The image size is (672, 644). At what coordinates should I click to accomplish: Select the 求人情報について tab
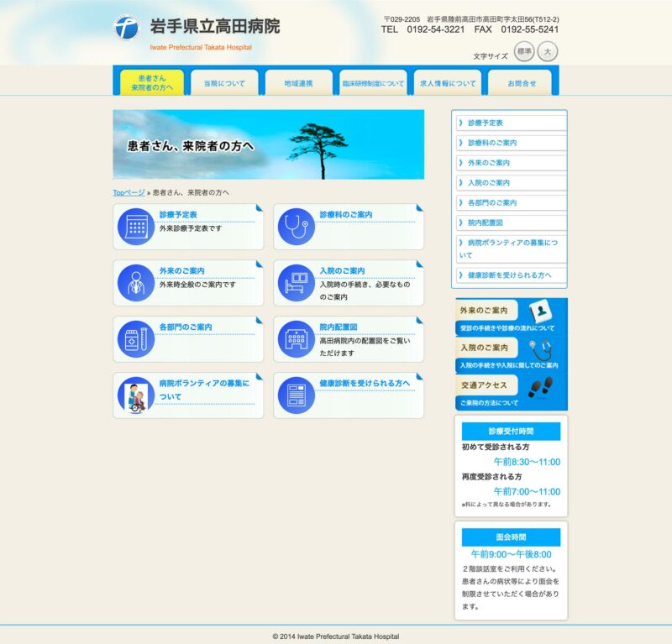448,83
